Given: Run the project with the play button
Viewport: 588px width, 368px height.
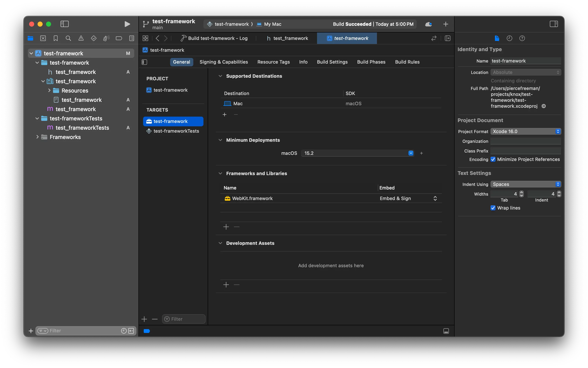Looking at the screenshot, I should coord(127,24).
